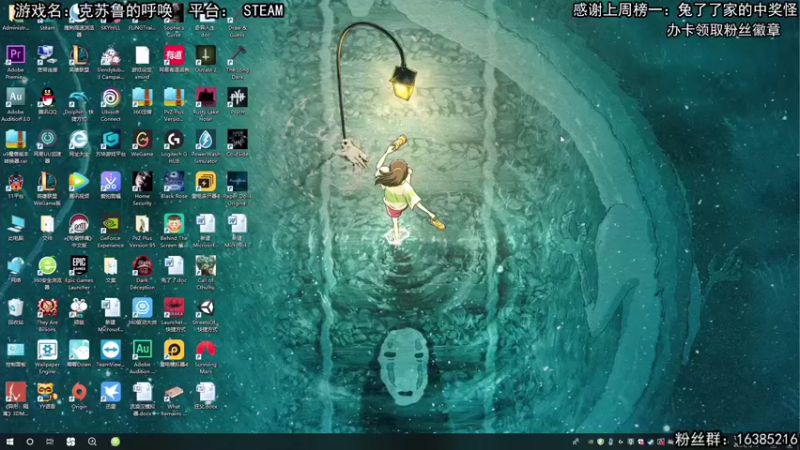800x450 pixels.
Task: Open the Cube game platform icon
Action: click(x=110, y=139)
